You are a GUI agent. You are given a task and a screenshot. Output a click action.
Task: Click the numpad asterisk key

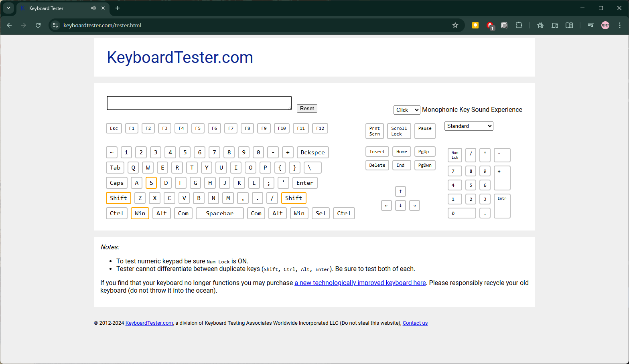pyautogui.click(x=485, y=155)
